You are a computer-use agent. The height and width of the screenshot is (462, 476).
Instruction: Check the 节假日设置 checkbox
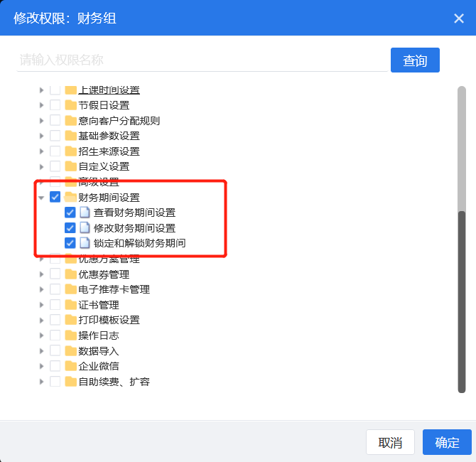click(x=55, y=104)
